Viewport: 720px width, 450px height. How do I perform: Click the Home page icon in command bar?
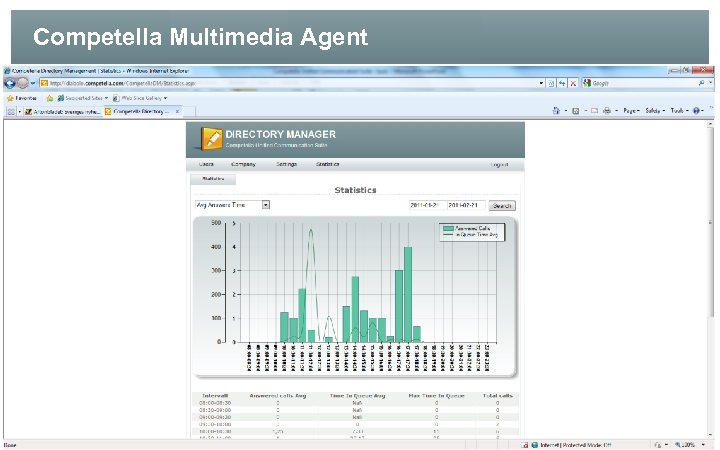[556, 111]
